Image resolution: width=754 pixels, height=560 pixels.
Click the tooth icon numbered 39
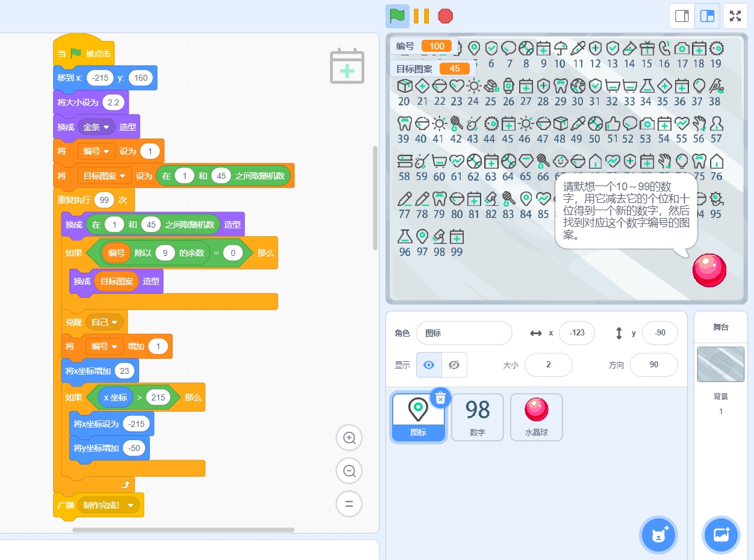(x=405, y=123)
